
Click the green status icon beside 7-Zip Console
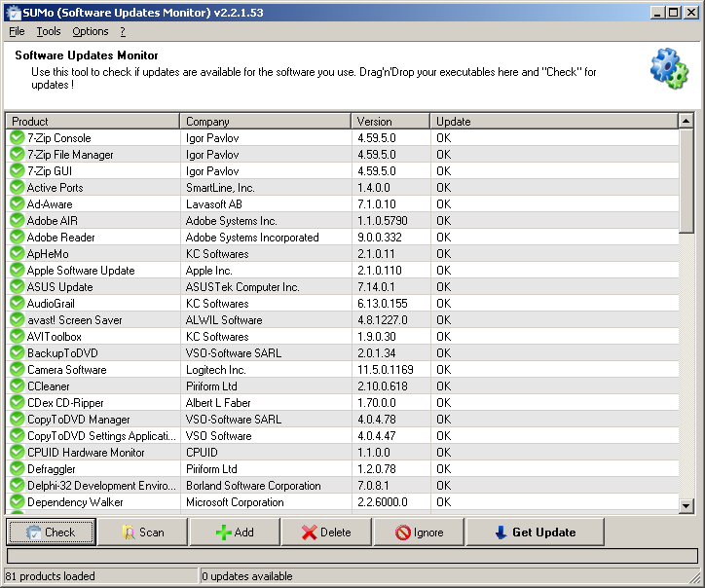(17, 138)
